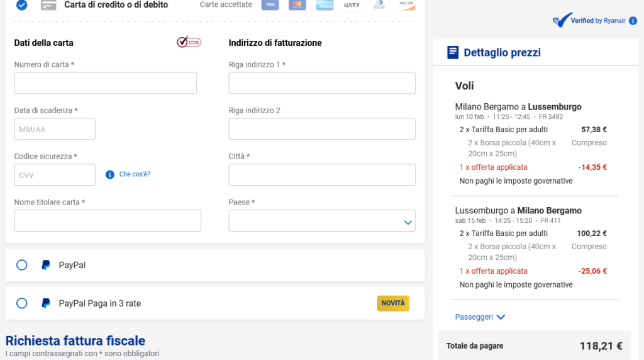This screenshot has width=644, height=360.
Task: Click the Discover card logo
Action: 407,4
